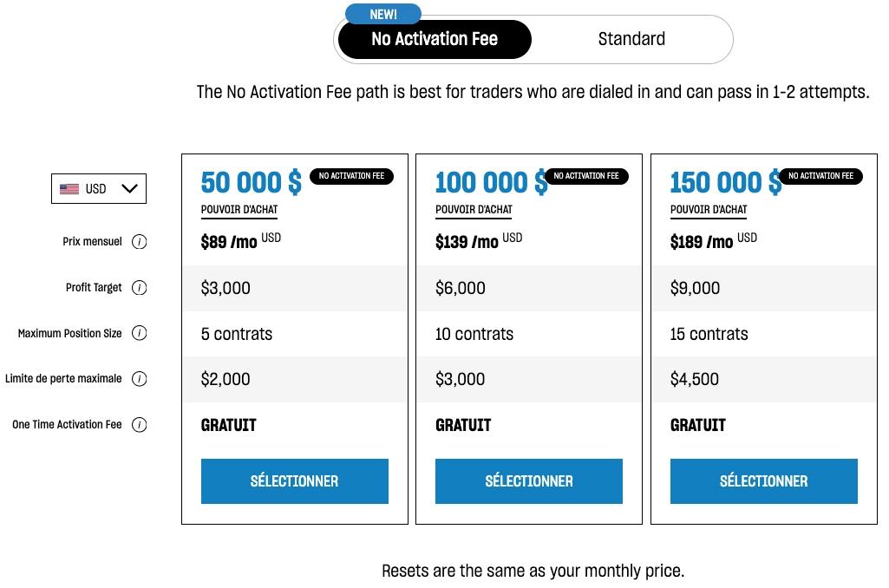This screenshot has height=588, width=889.
Task: Toggle the plan type switcher to Standard pricing
Action: 631,39
